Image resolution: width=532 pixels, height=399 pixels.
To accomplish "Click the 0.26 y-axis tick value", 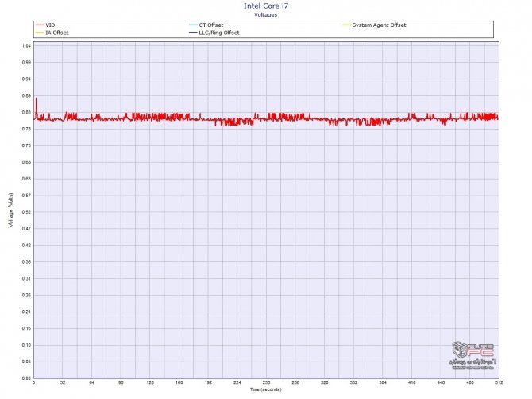I will tap(26, 296).
